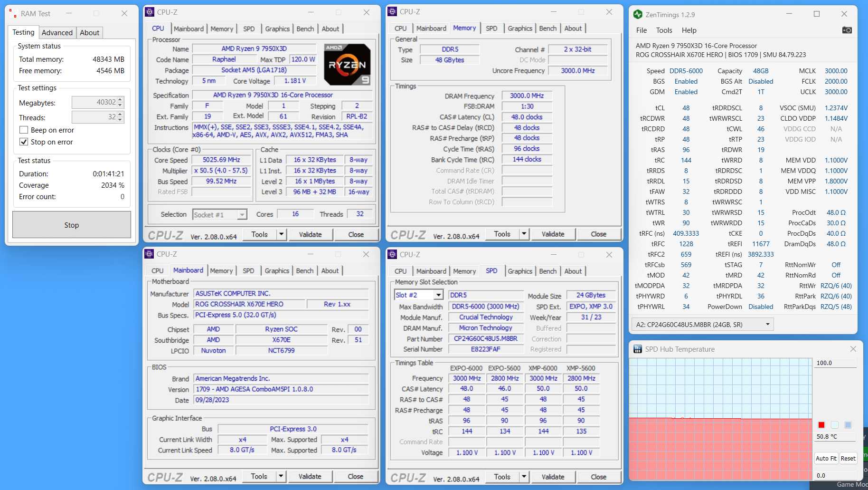Uncheck the Stop on error checkbox
The image size is (868, 490).
pos(24,142)
